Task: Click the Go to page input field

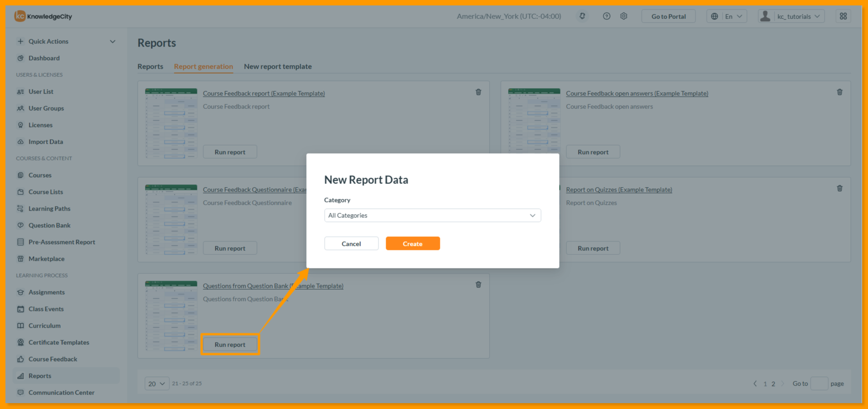Action: click(819, 384)
